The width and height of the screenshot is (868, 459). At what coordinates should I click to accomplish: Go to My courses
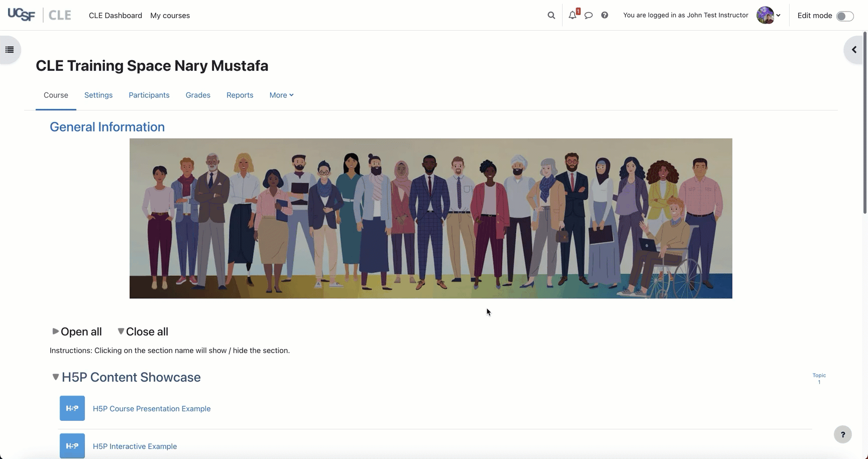coord(170,16)
